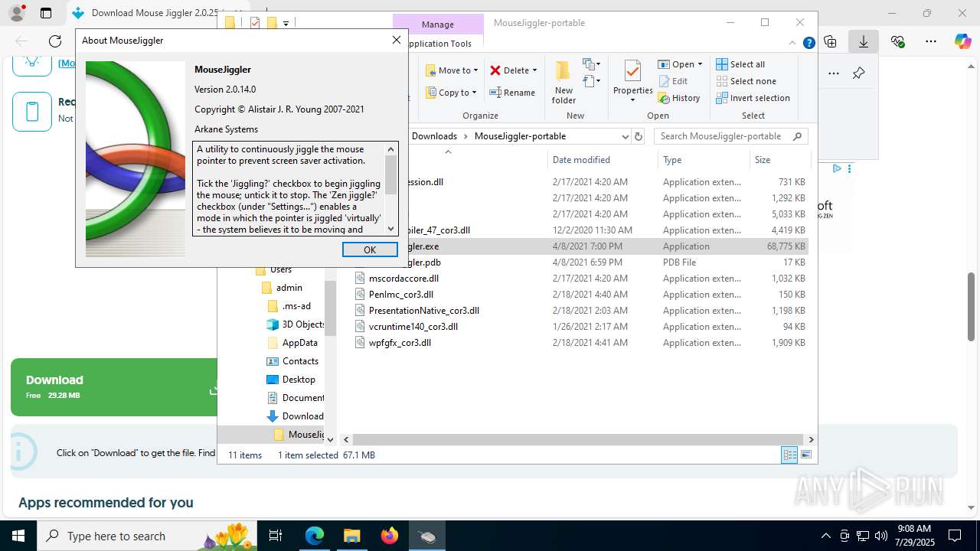Open Edge Collections icon
The height and width of the screenshot is (551, 980).
pyautogui.click(x=831, y=41)
